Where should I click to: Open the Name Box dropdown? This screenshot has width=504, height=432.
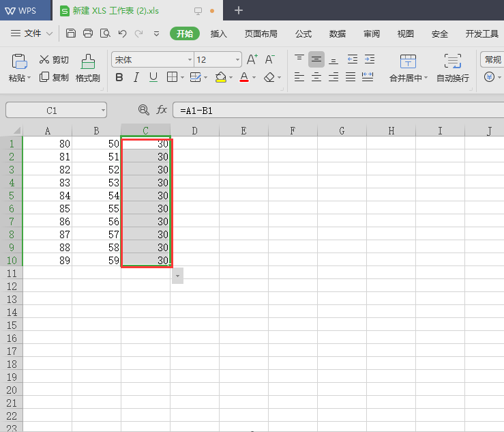pyautogui.click(x=103, y=111)
